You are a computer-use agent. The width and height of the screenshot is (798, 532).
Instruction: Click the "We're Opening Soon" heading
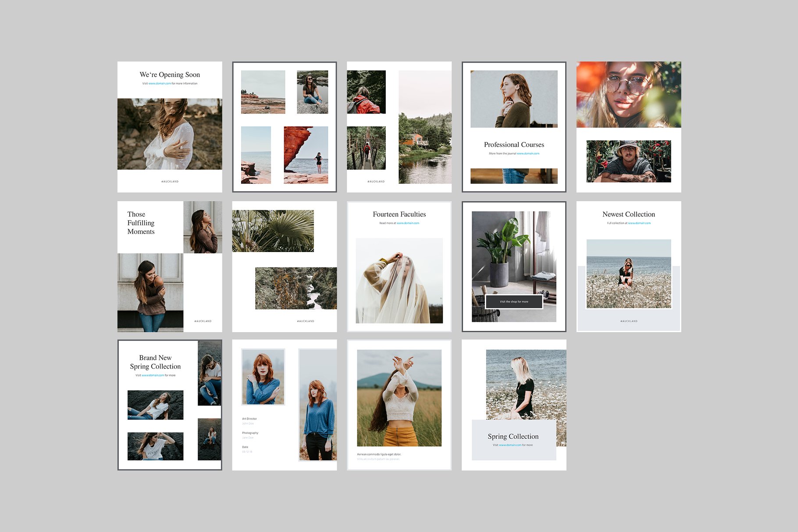point(170,75)
